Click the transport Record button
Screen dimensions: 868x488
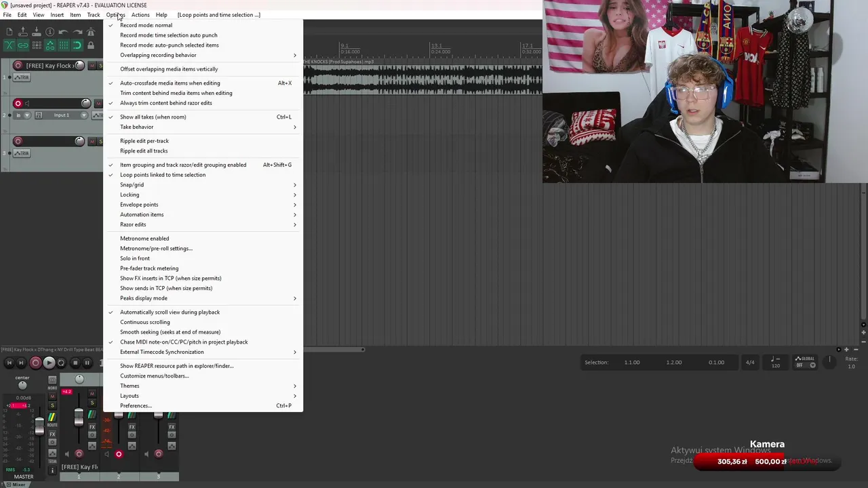[36, 363]
